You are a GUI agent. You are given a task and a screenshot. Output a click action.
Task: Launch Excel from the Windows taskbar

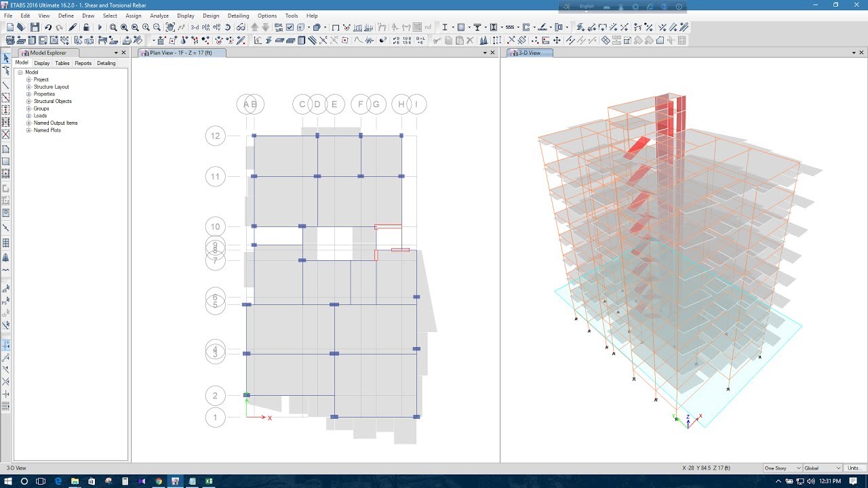209,483
